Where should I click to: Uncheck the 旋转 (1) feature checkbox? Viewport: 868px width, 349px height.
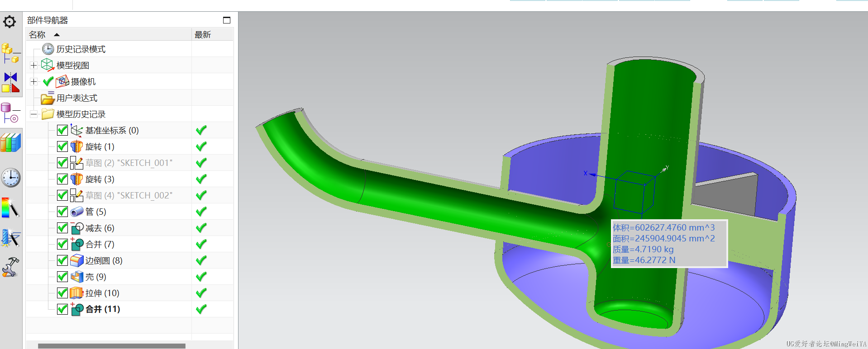pyautogui.click(x=62, y=146)
